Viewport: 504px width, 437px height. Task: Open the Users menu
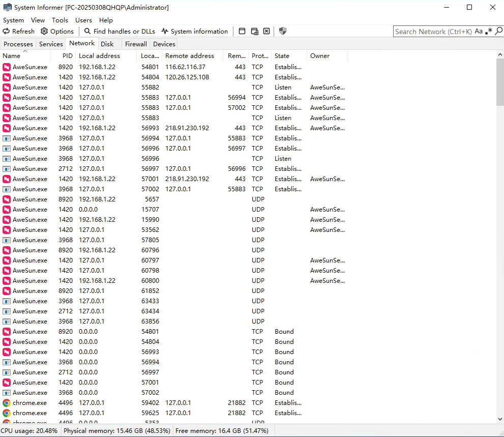pyautogui.click(x=83, y=20)
